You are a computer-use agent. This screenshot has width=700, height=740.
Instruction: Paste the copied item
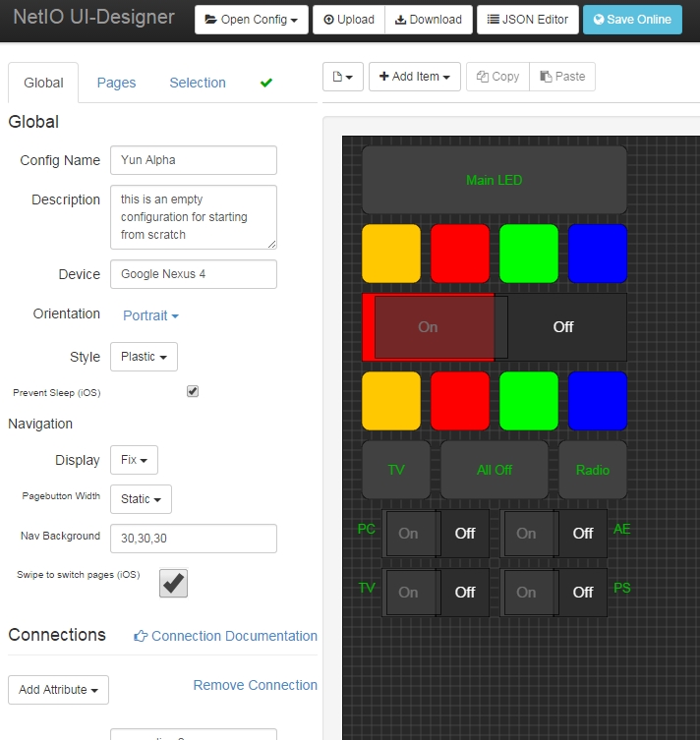pyautogui.click(x=562, y=77)
